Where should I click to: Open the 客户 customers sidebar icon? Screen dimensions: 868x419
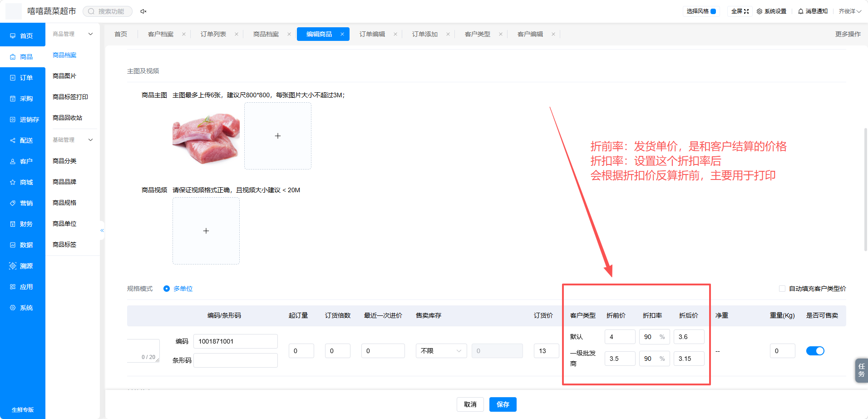coord(13,161)
